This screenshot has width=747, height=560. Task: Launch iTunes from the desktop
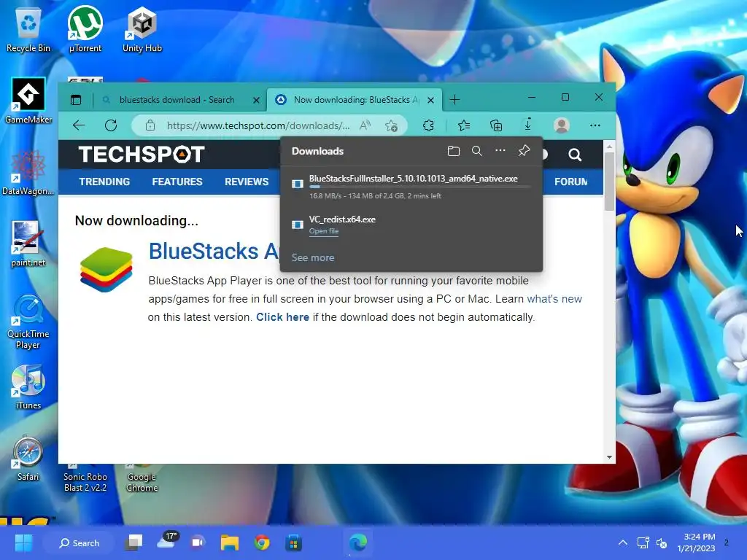(28, 386)
